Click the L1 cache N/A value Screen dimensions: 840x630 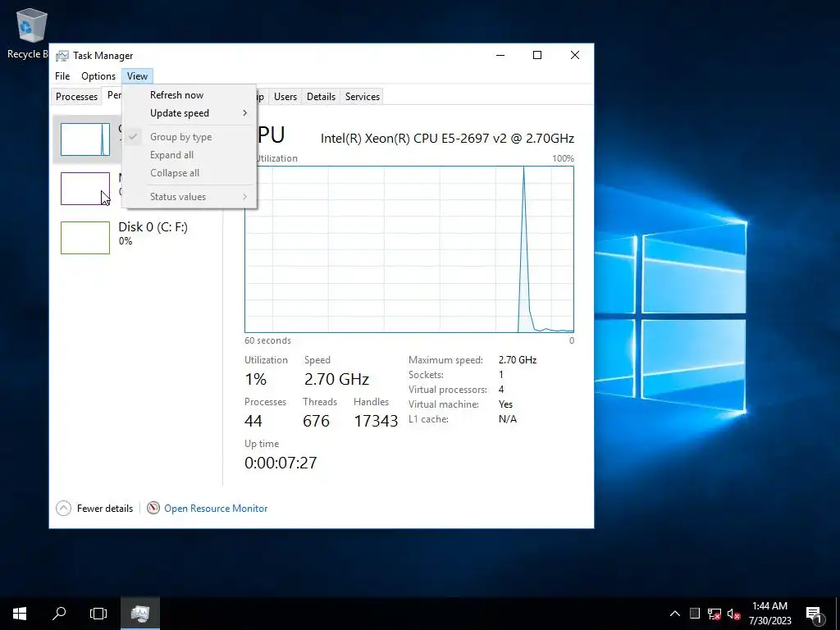[507, 419]
